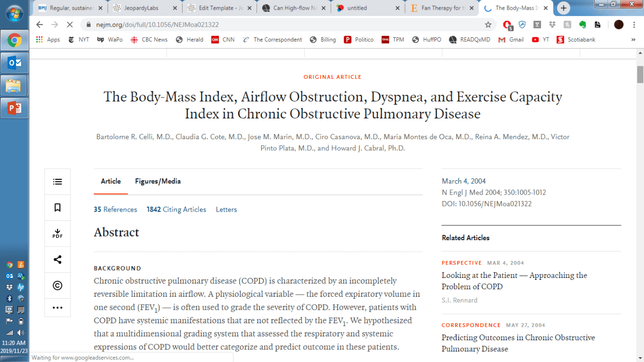The height and width of the screenshot is (362, 644).
Task: Switch to the JeopardyLabs browser tab
Action: pyautogui.click(x=142, y=8)
